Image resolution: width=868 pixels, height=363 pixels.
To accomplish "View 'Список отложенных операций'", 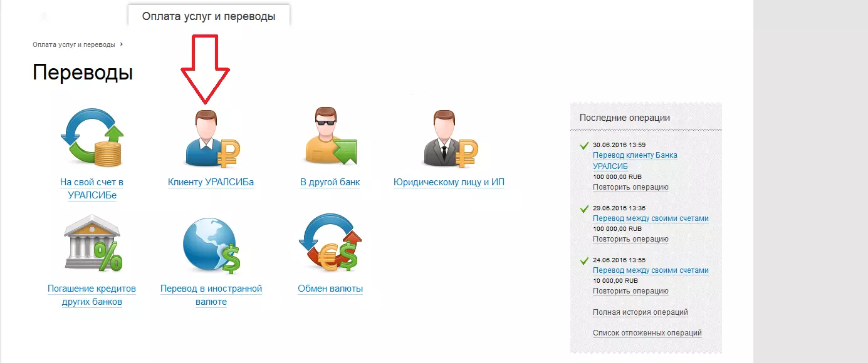I will [x=647, y=333].
